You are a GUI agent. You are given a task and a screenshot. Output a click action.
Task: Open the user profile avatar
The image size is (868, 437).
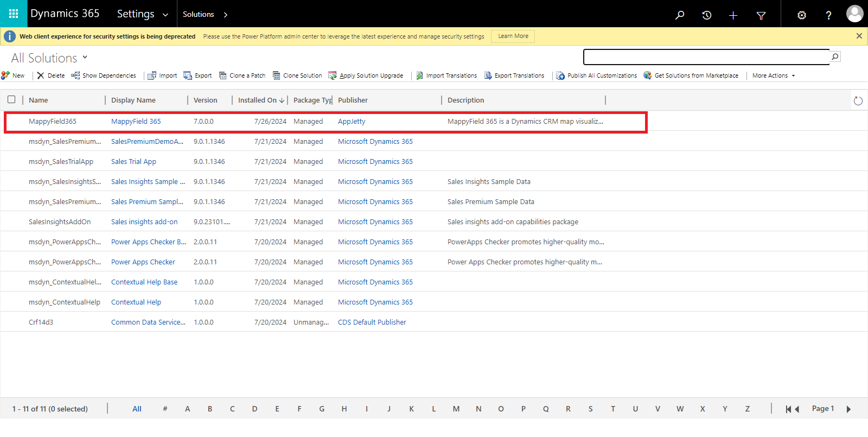(854, 14)
